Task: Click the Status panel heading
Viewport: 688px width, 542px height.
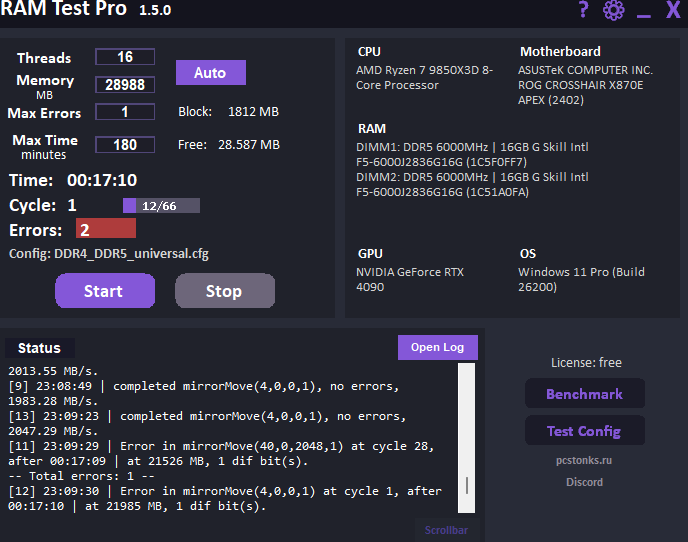Action: point(39,348)
